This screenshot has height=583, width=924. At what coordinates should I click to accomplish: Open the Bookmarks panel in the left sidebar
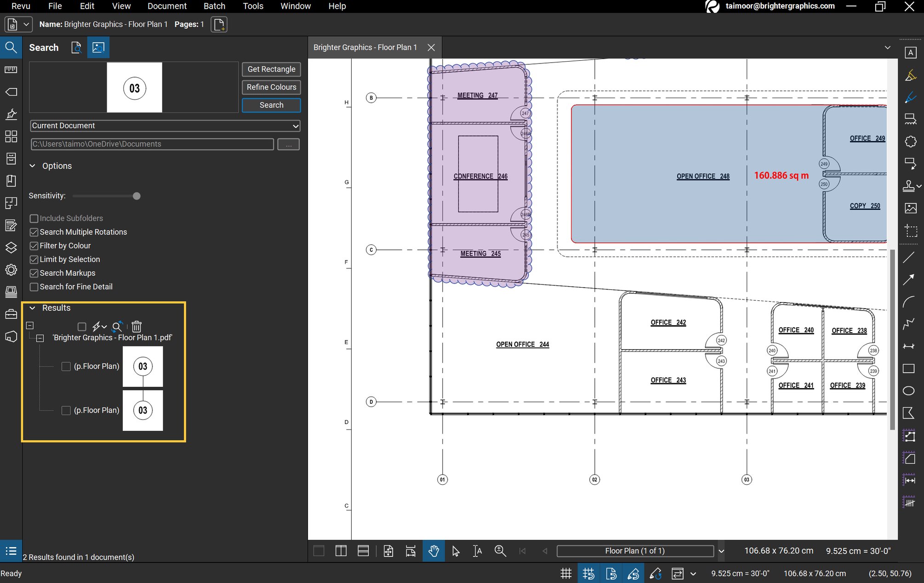tap(11, 181)
